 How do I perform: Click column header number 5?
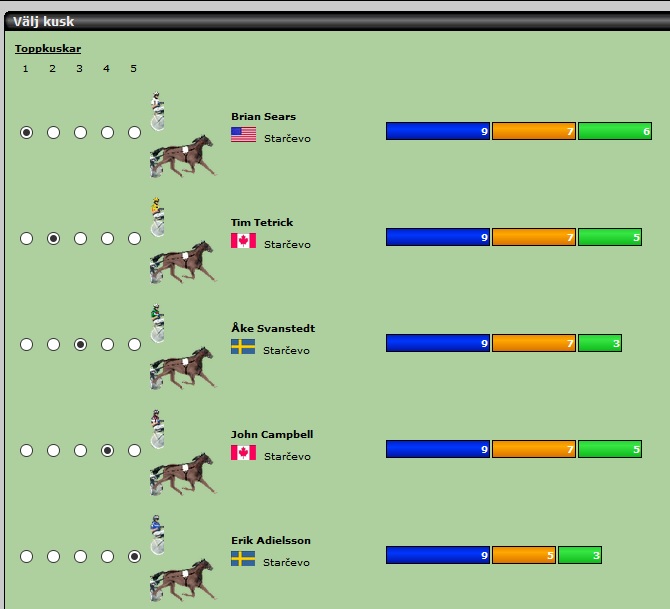(133, 68)
